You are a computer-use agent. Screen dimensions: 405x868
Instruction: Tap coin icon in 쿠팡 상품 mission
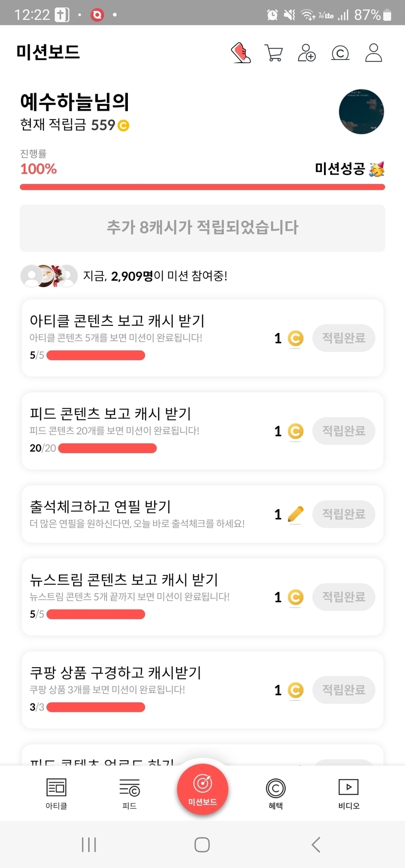(295, 690)
